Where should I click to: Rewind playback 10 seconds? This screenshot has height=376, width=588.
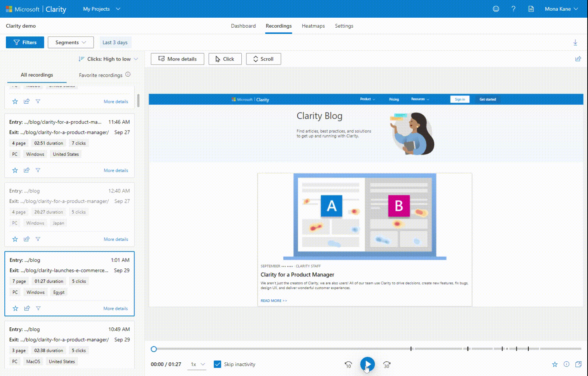click(348, 365)
